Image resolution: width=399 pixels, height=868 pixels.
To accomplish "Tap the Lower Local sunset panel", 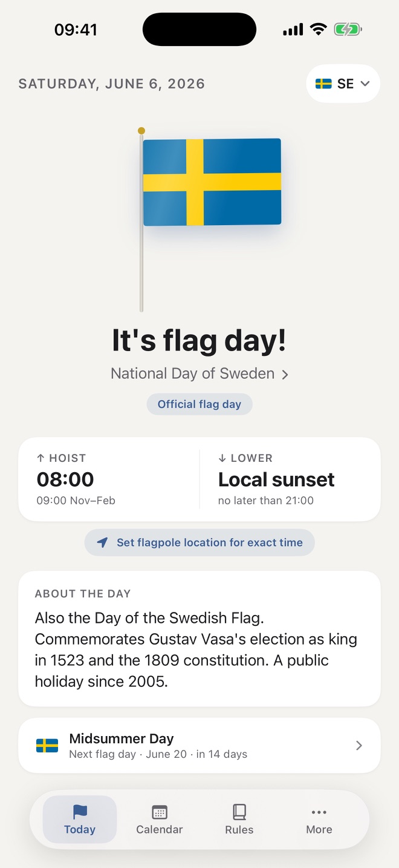I will 290,479.
